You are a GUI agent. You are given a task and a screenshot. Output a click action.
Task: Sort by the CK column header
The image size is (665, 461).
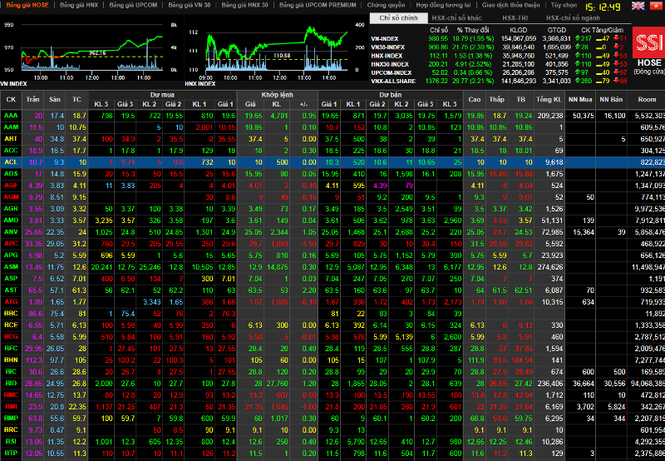pos(11,100)
